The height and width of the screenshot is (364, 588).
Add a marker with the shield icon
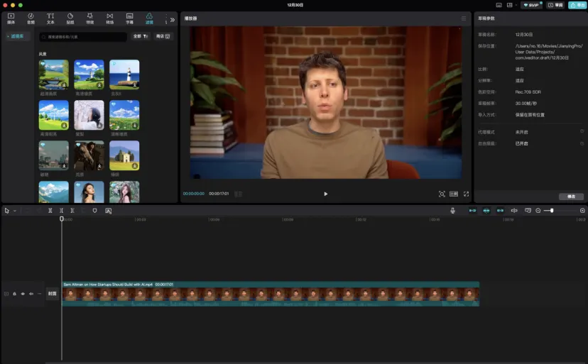coord(94,211)
